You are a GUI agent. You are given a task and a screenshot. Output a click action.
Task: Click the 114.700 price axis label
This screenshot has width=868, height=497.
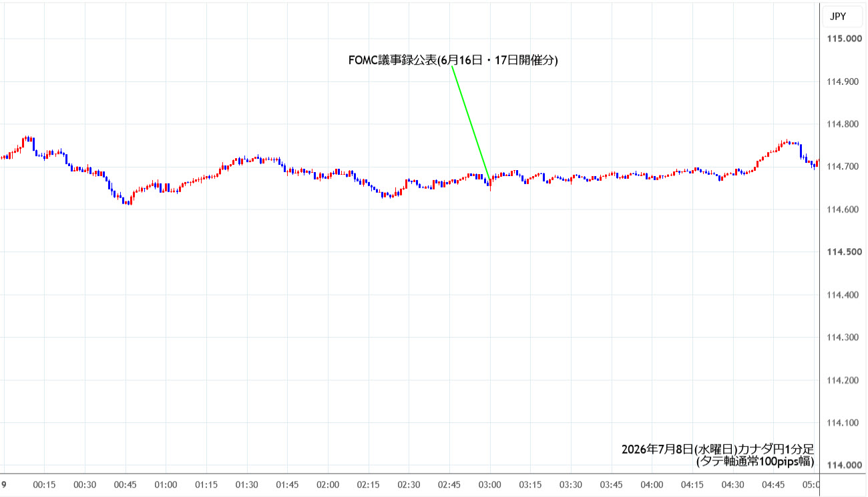(844, 167)
